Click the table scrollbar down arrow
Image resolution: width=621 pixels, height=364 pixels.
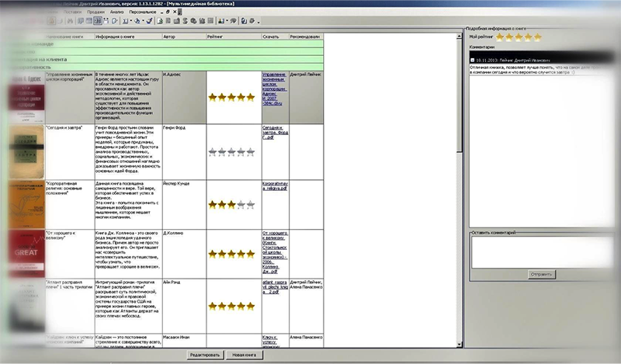tap(459, 345)
